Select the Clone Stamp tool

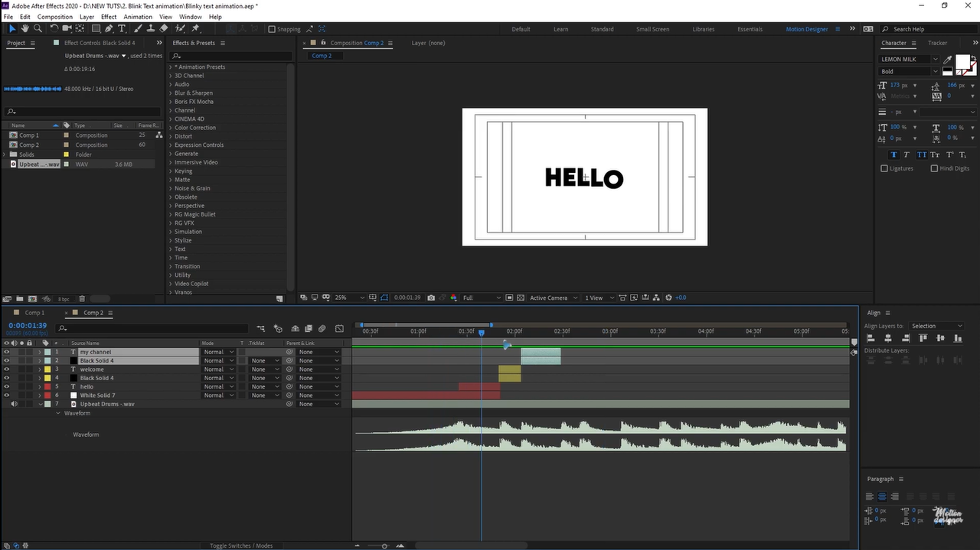tap(152, 28)
